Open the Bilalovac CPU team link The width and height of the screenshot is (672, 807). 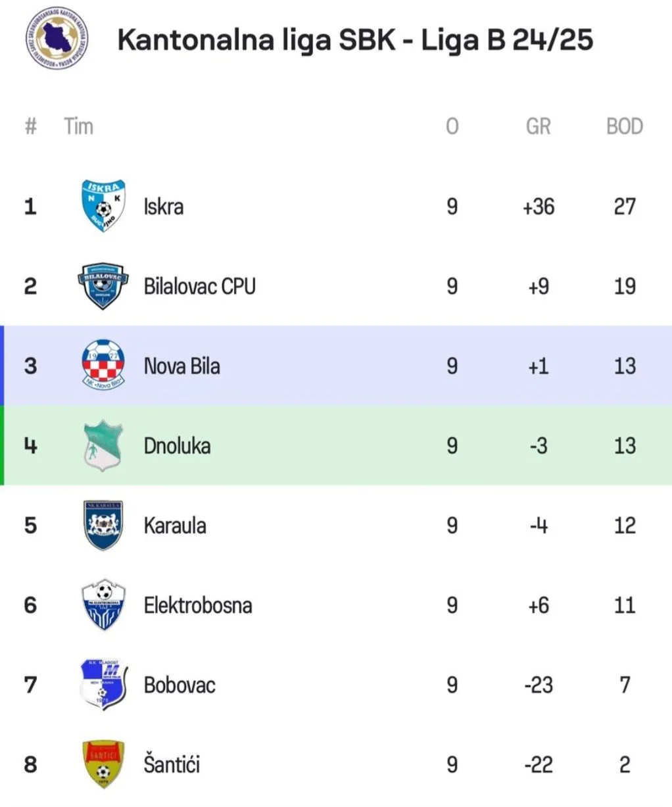(199, 286)
